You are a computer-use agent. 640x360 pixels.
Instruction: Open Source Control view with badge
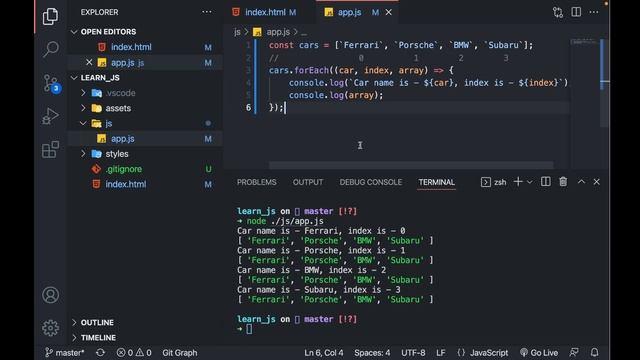coord(51,83)
